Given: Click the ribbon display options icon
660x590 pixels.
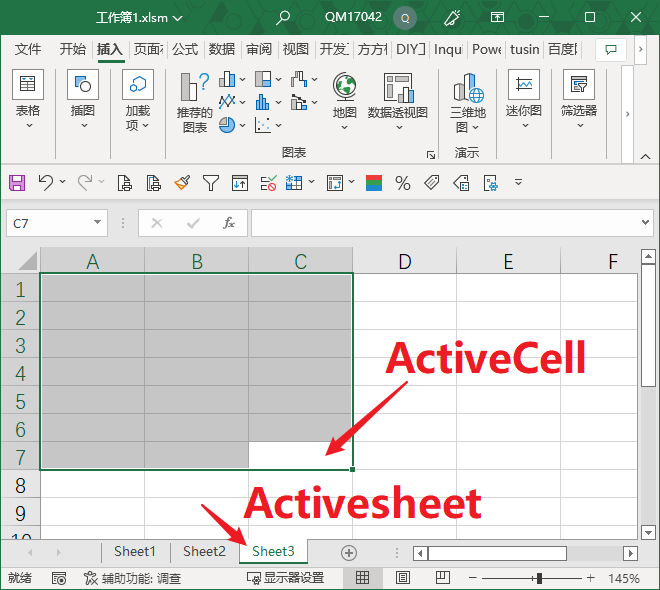Looking at the screenshot, I should pyautogui.click(x=497, y=17).
